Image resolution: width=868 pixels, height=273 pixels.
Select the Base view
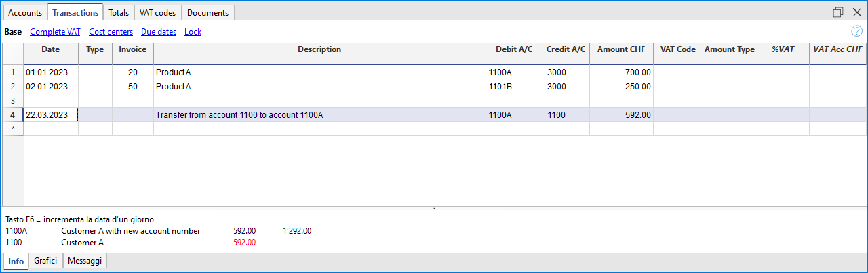[13, 32]
